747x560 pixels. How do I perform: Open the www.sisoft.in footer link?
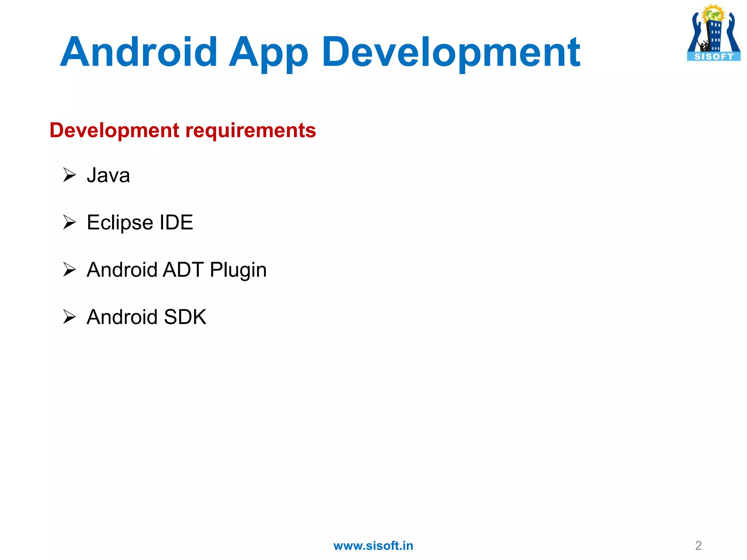click(x=373, y=546)
